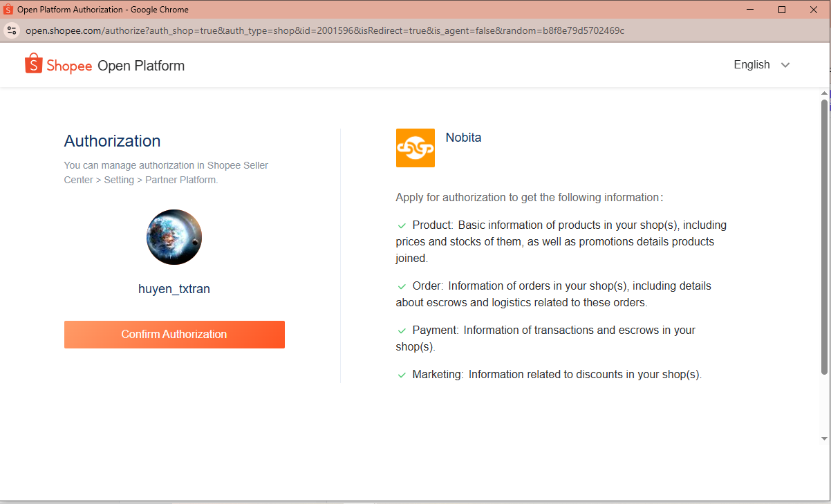This screenshot has height=504, width=831.
Task: Click the Shopee shopping bag logo
Action: tap(33, 64)
